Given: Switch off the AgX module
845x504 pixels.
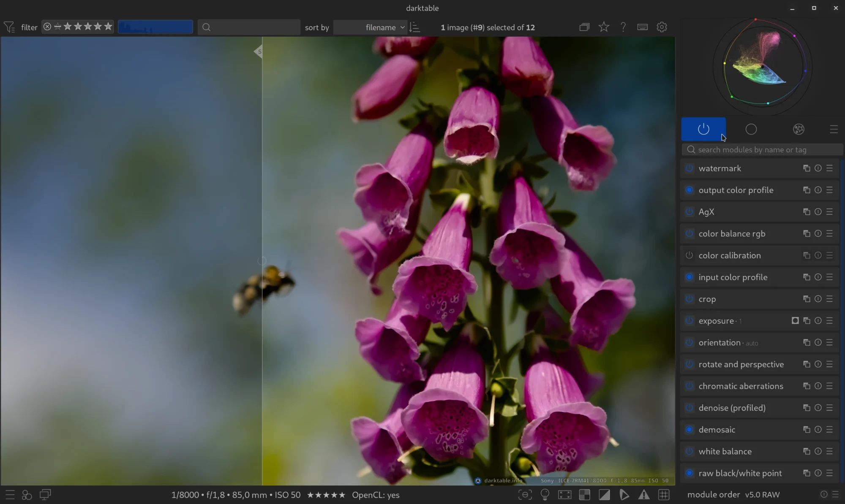Looking at the screenshot, I should [x=689, y=212].
